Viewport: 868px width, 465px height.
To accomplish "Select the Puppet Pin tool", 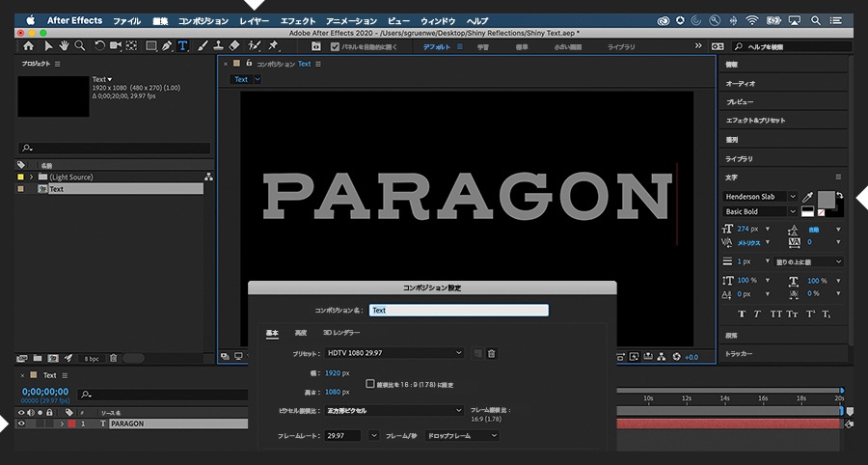I will (x=273, y=46).
